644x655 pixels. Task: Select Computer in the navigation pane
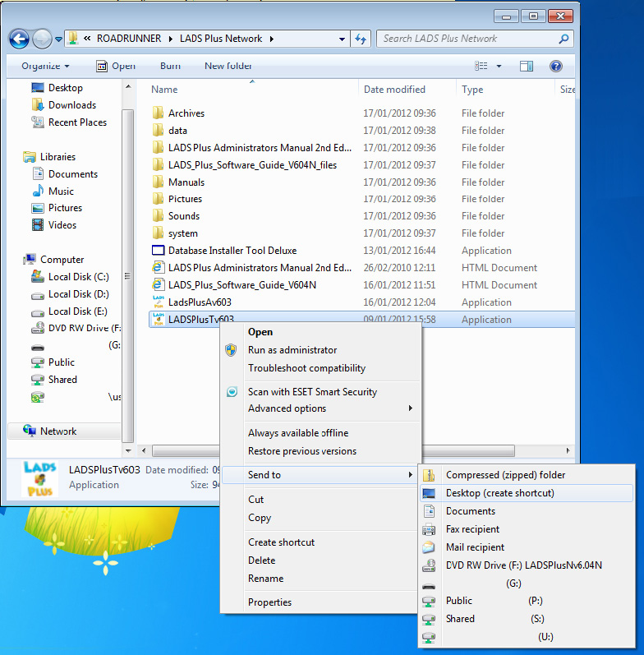click(53, 260)
